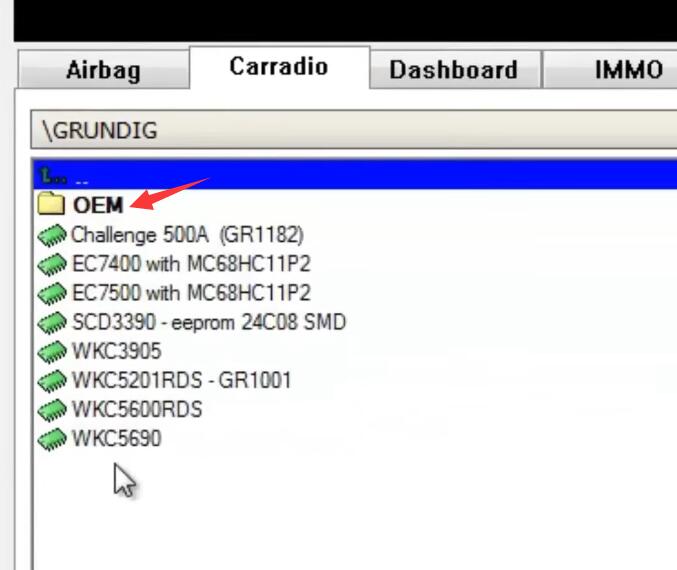Select Challenge 500A (GR1182) entry text
Screen dimensions: 677x570
point(187,235)
